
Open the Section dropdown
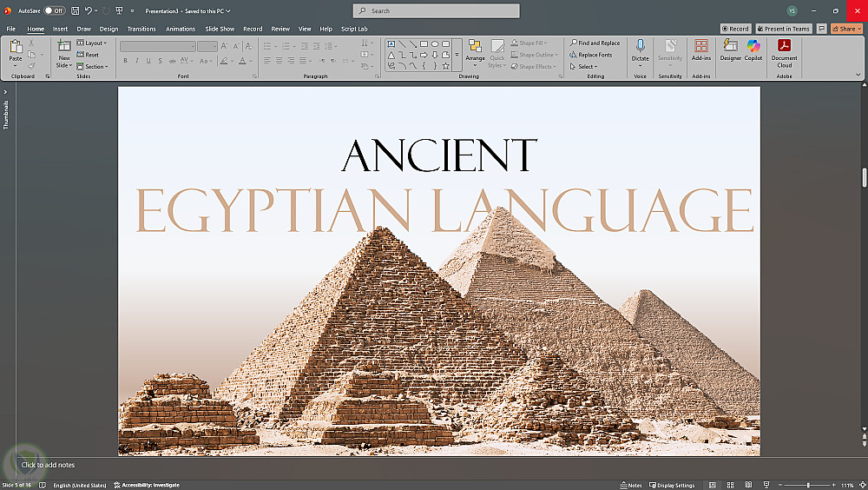tap(93, 67)
